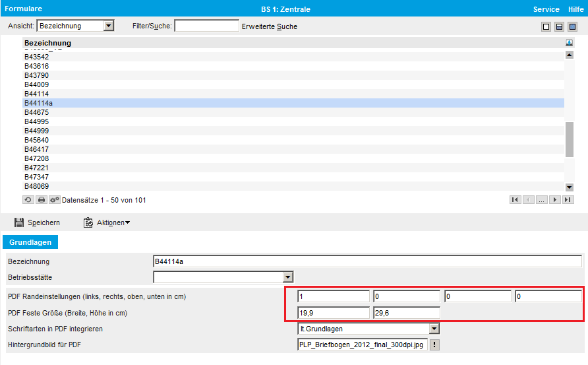Switch to the filled blue layout icon
This screenshot has width=588, height=365.
point(572,26)
